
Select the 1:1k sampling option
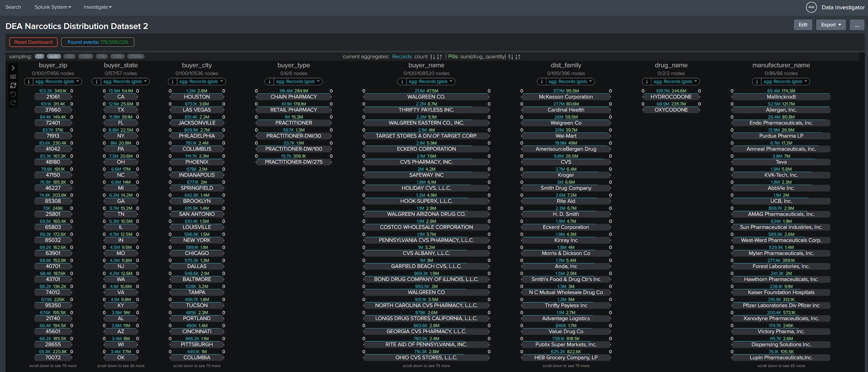[101, 56]
